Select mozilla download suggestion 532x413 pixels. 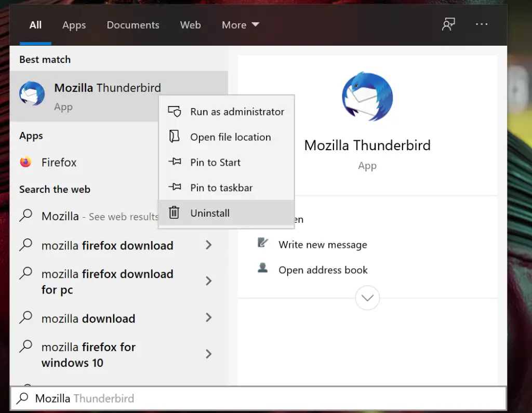(x=88, y=318)
